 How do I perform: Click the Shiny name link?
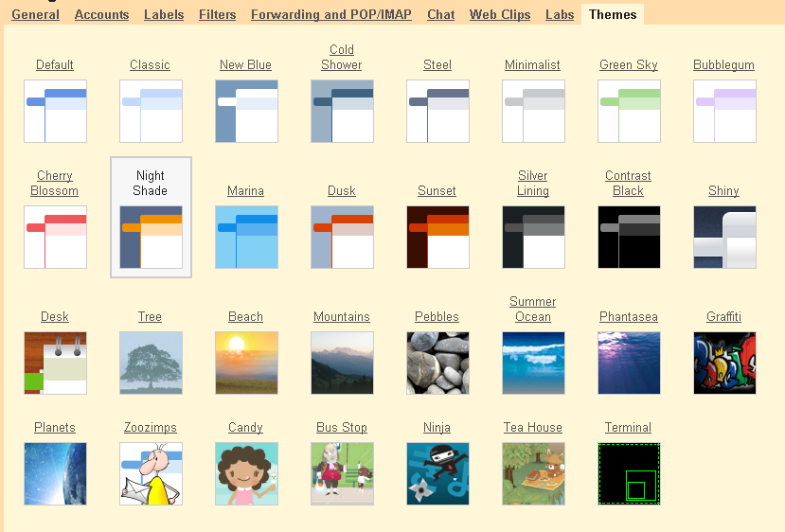tap(723, 190)
